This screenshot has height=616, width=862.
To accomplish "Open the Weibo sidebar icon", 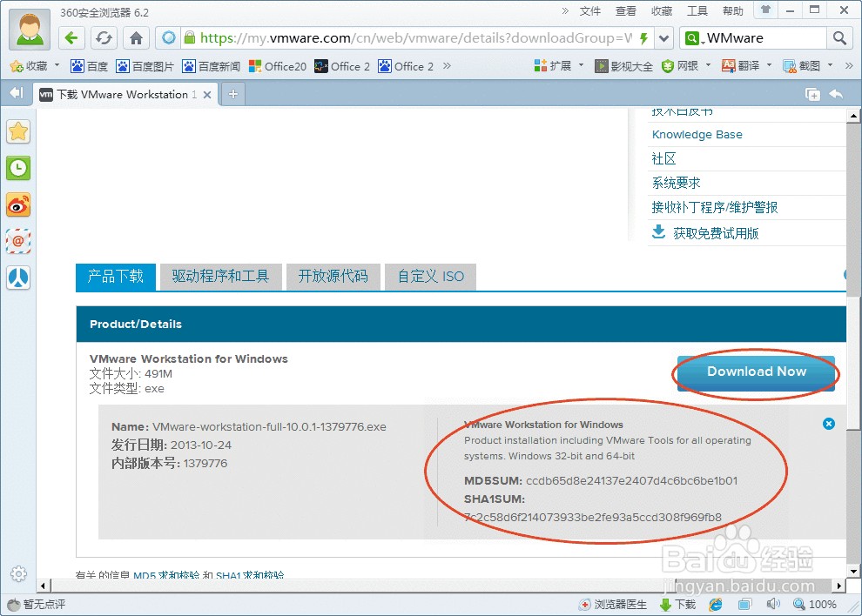I will pyautogui.click(x=18, y=206).
